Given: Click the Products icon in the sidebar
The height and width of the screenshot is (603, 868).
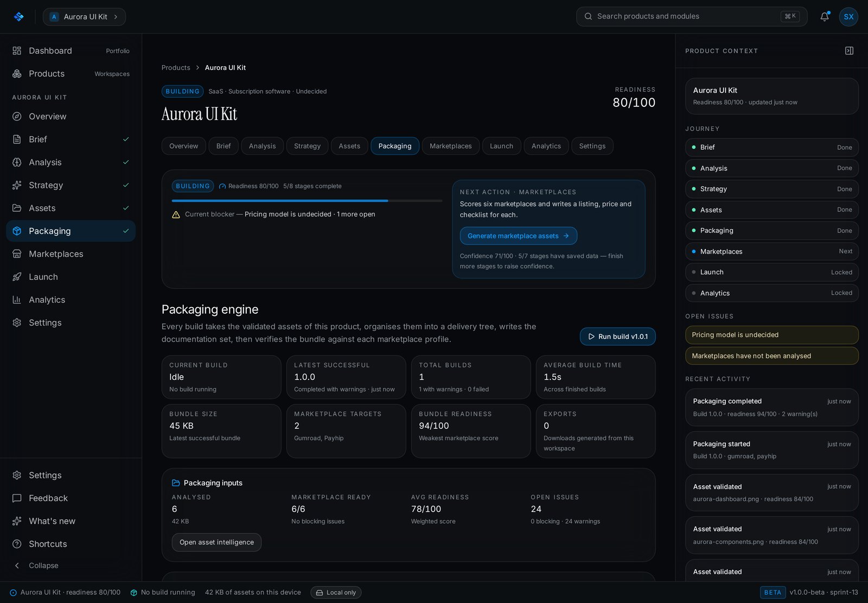Looking at the screenshot, I should pyautogui.click(x=17, y=73).
